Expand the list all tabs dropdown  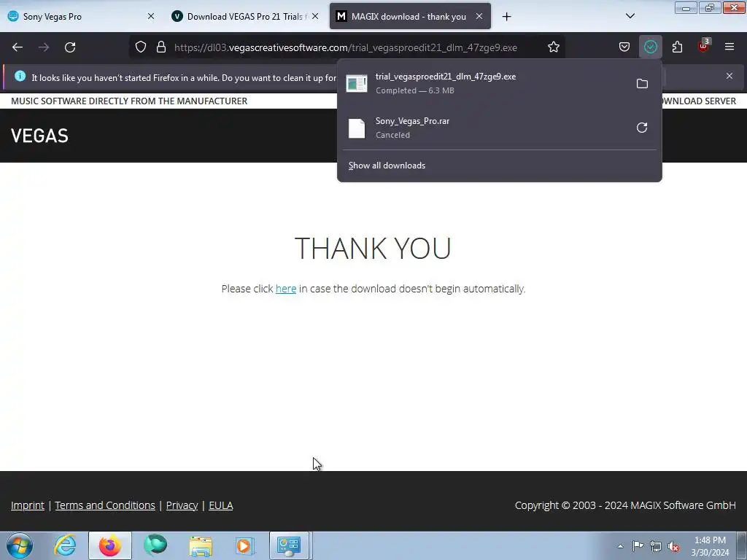coord(630,16)
